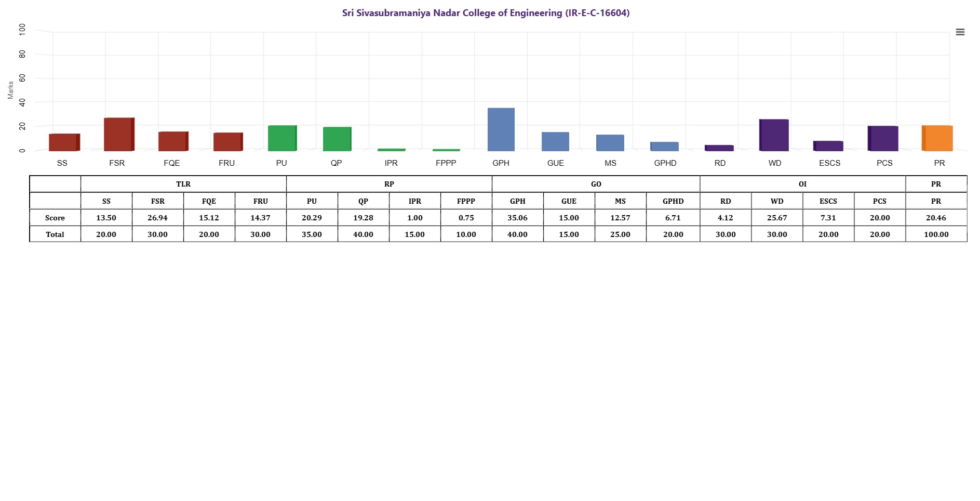Click the MS bar in chart
Image resolution: width=980 pixels, height=501 pixels.
click(610, 143)
